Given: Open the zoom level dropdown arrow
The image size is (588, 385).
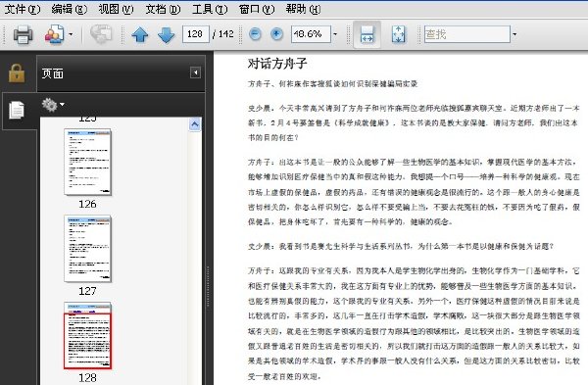Looking at the screenshot, I should [335, 34].
